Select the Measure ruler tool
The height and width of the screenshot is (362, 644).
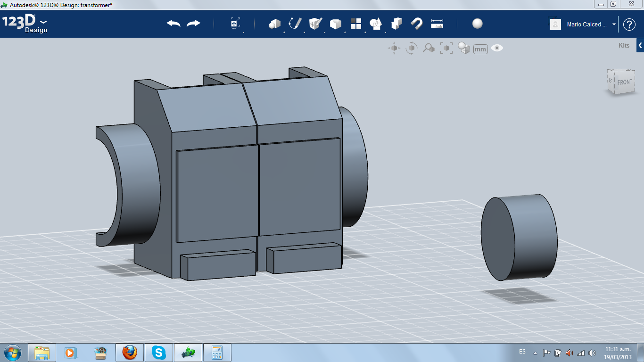tap(437, 24)
